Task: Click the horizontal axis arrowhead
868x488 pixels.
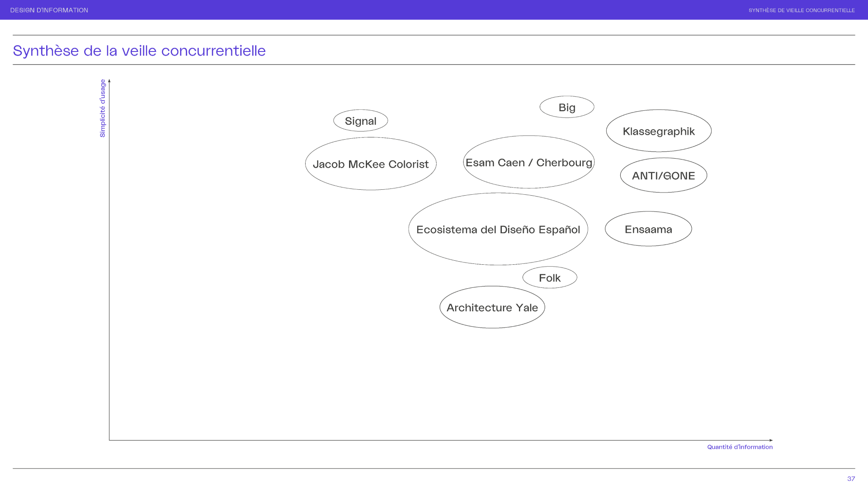Action: pyautogui.click(x=771, y=440)
